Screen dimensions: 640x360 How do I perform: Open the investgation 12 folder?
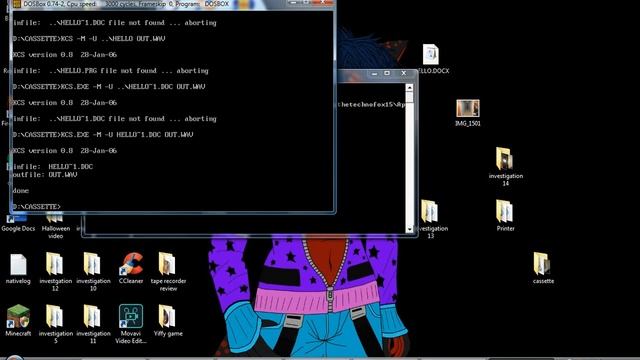click(55, 264)
